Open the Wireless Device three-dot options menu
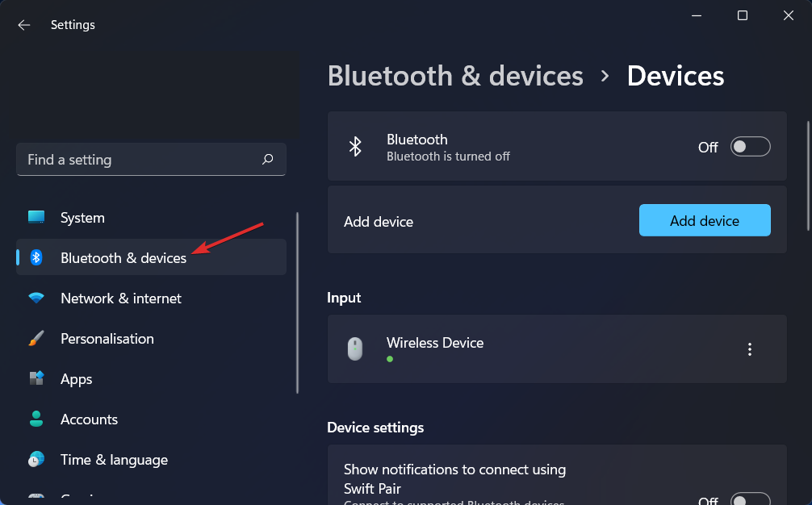Screen dimensions: 812x505 click(x=750, y=348)
